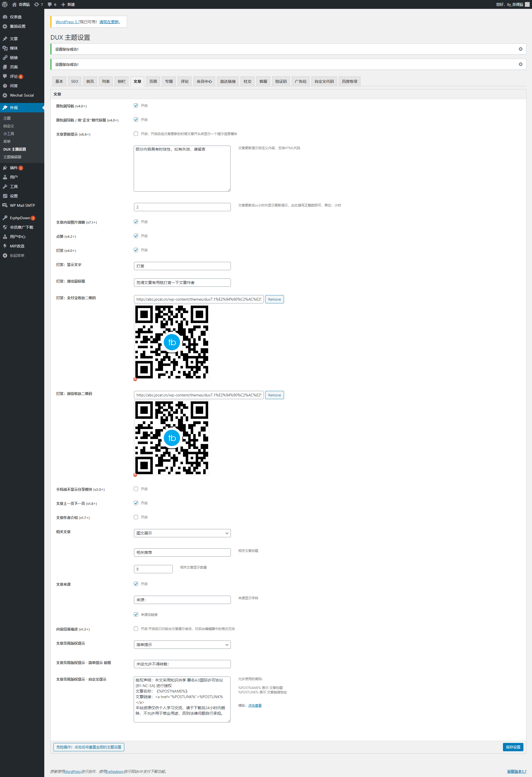Enable 手机端不显示分享模块 checkbox
532x777 pixels.
tap(136, 489)
